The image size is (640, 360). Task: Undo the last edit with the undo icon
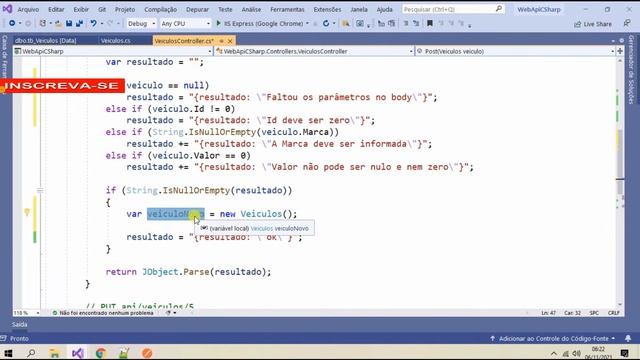(x=93, y=24)
